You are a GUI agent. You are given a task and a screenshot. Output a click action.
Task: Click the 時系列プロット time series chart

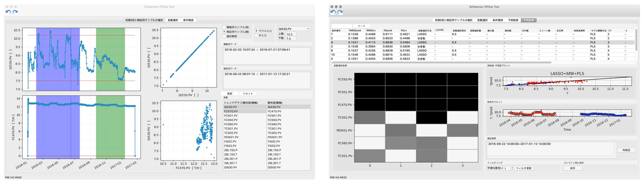point(567,113)
